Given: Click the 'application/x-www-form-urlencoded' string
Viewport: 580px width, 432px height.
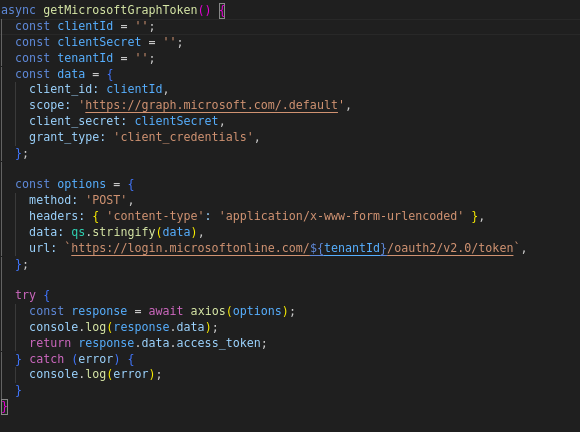Looking at the screenshot, I should 341,216.
